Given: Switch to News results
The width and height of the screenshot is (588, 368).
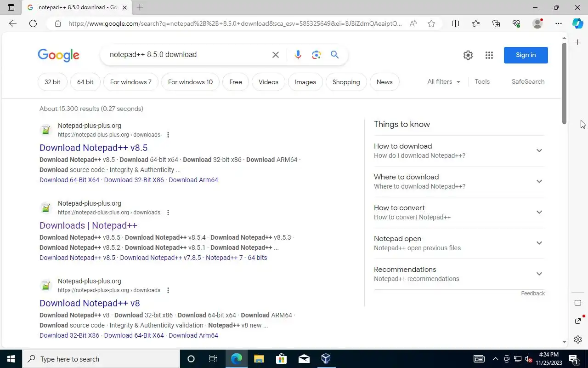Looking at the screenshot, I should pyautogui.click(x=384, y=82).
